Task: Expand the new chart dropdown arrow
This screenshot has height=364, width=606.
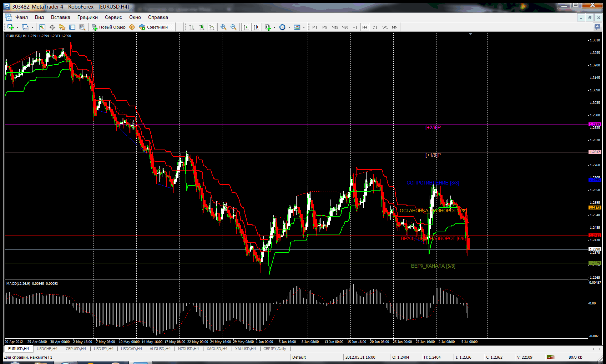Action: pyautogui.click(x=17, y=27)
